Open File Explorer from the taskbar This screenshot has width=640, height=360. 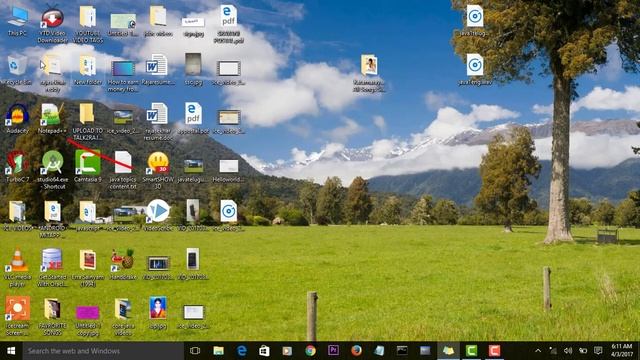click(218, 351)
